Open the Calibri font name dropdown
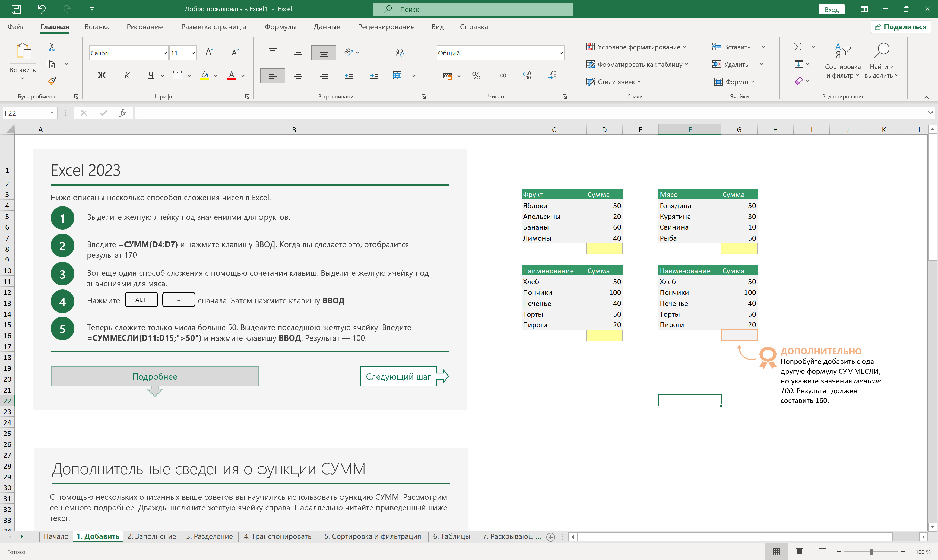 (165, 53)
